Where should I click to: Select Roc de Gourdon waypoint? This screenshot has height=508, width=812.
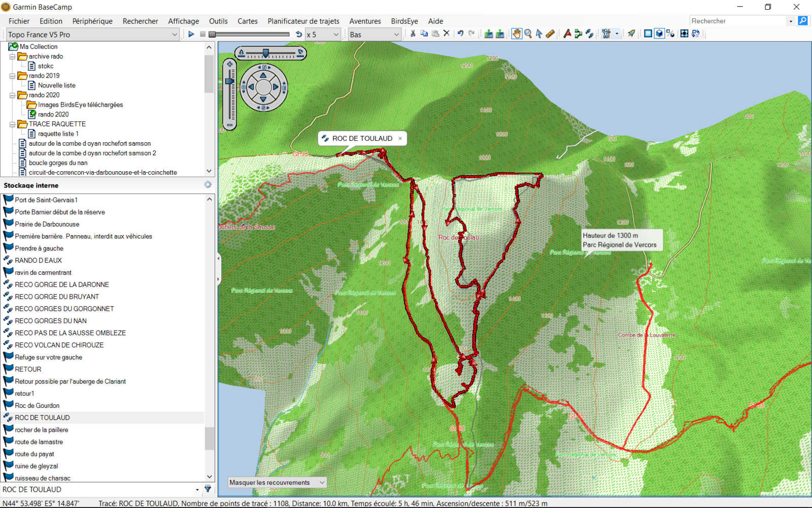pos(37,405)
